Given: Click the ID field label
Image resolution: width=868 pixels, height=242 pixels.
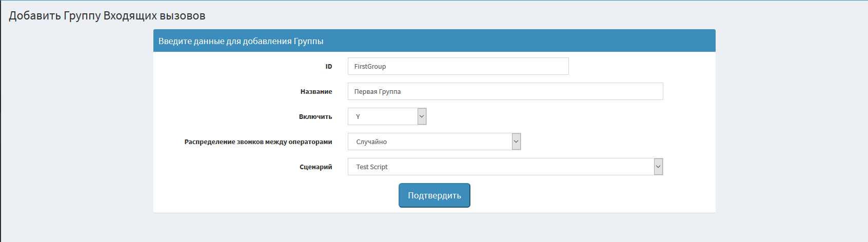Looking at the screenshot, I should (329, 66).
